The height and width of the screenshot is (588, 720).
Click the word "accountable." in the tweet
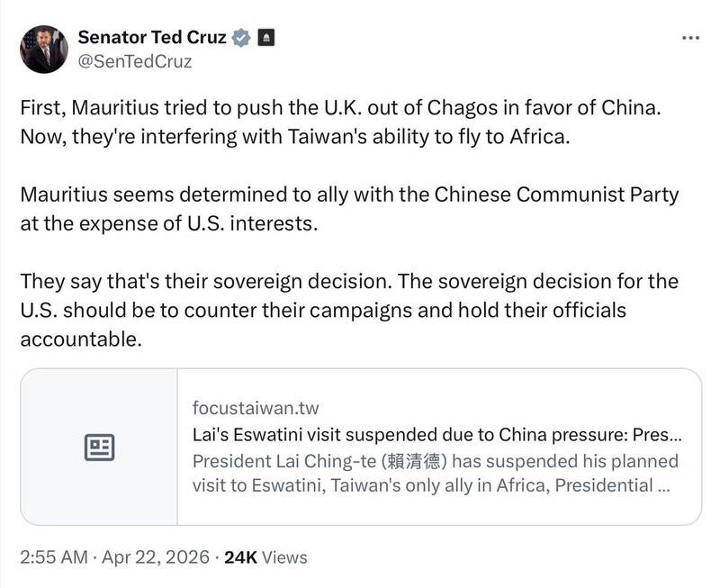(81, 339)
